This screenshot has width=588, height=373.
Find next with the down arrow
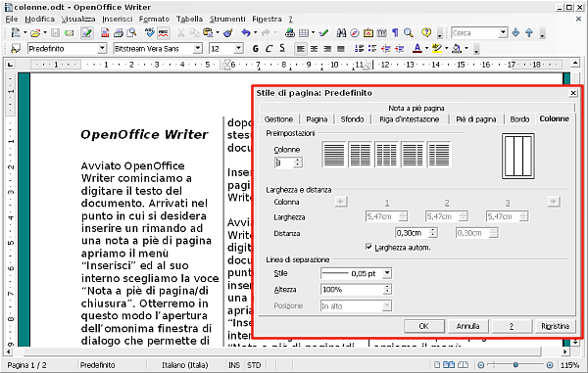pyautogui.click(x=516, y=33)
